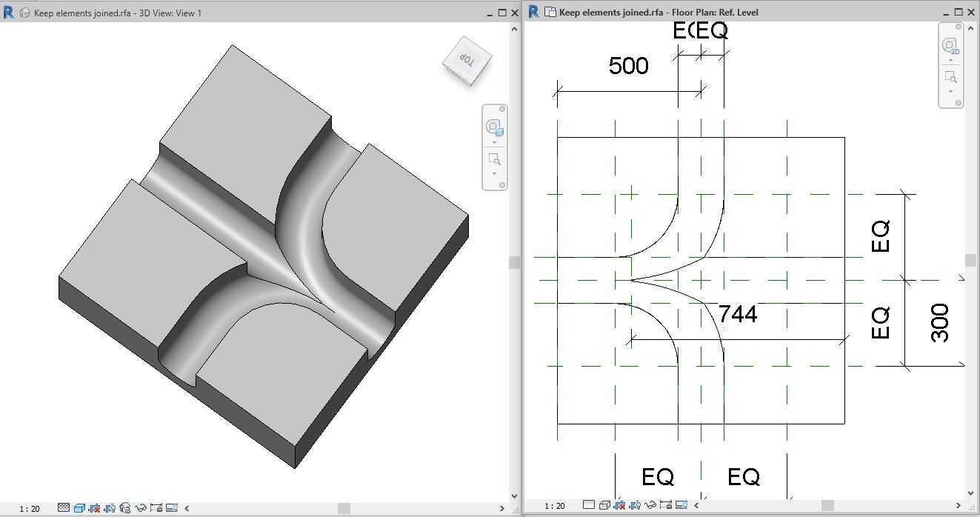
Task: Close the navigation bar in the 3D view
Action: [502, 109]
